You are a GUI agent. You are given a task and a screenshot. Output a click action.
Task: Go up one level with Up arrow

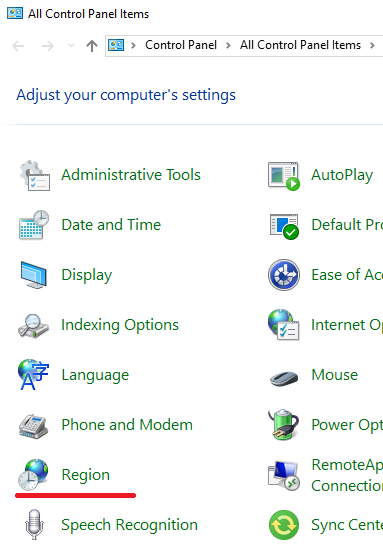(x=92, y=46)
